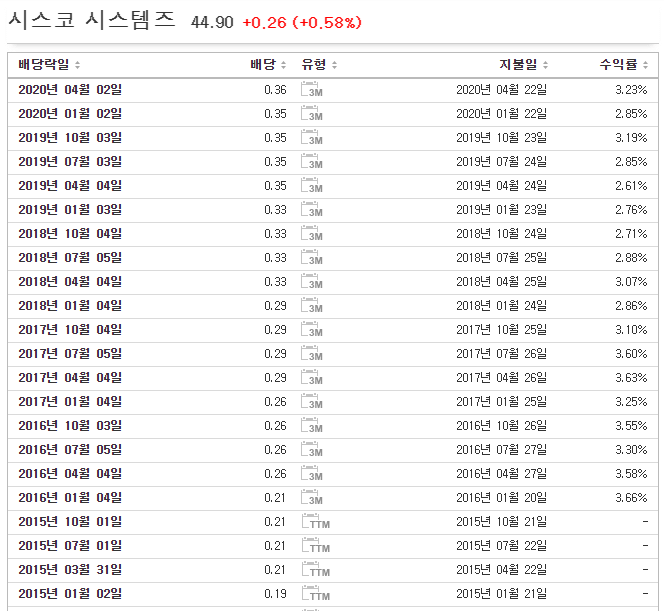The height and width of the screenshot is (611, 664).
Task: Select payment date 2020년 04월 22일
Action: click(x=501, y=89)
